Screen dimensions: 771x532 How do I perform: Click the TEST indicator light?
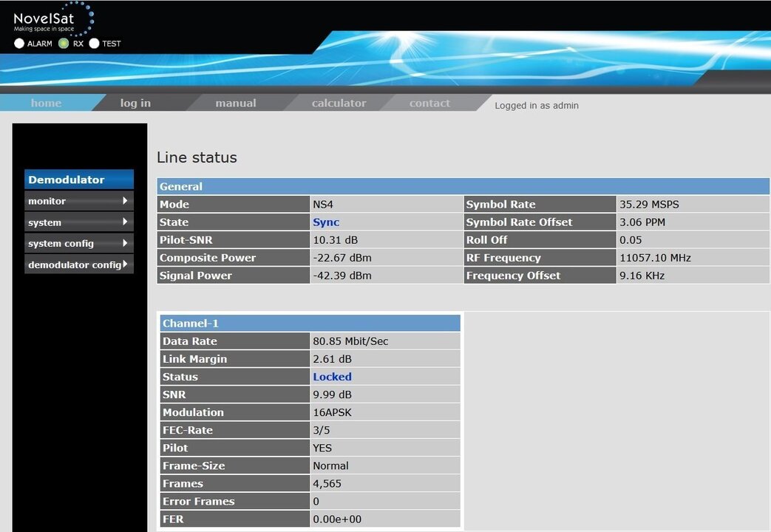click(94, 44)
